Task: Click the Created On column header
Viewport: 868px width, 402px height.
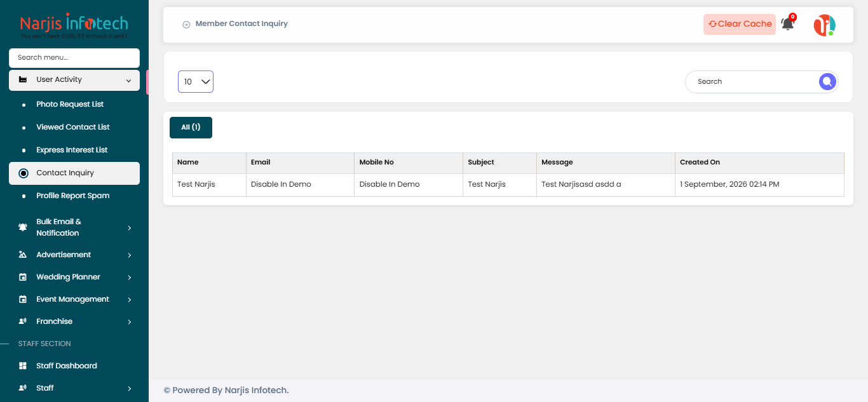Action: tap(759, 163)
